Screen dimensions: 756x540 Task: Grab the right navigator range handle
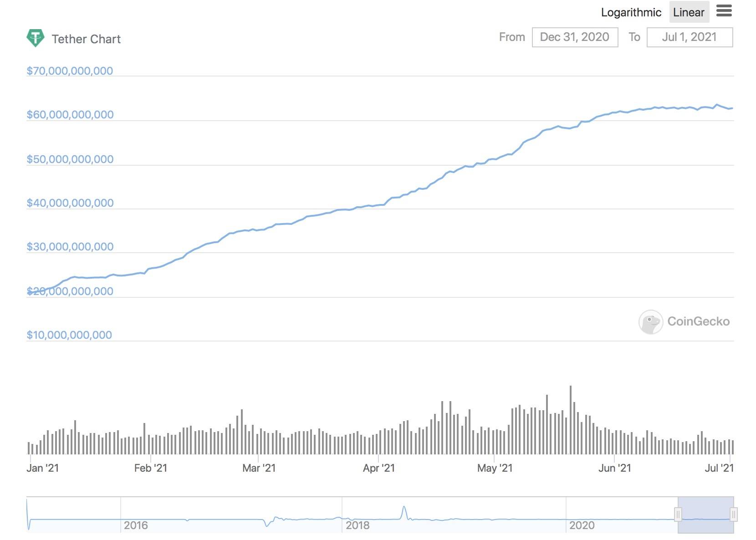[x=734, y=515]
